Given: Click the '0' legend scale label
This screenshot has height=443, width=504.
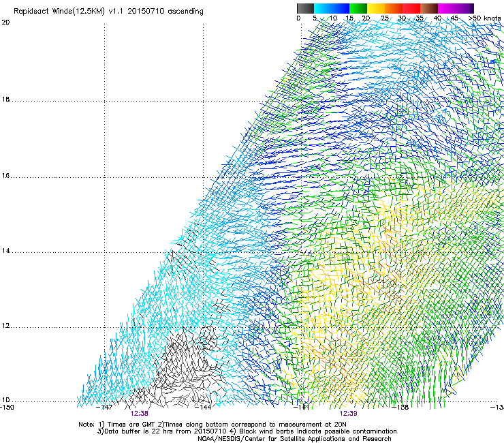Looking at the screenshot, I should [298, 18].
